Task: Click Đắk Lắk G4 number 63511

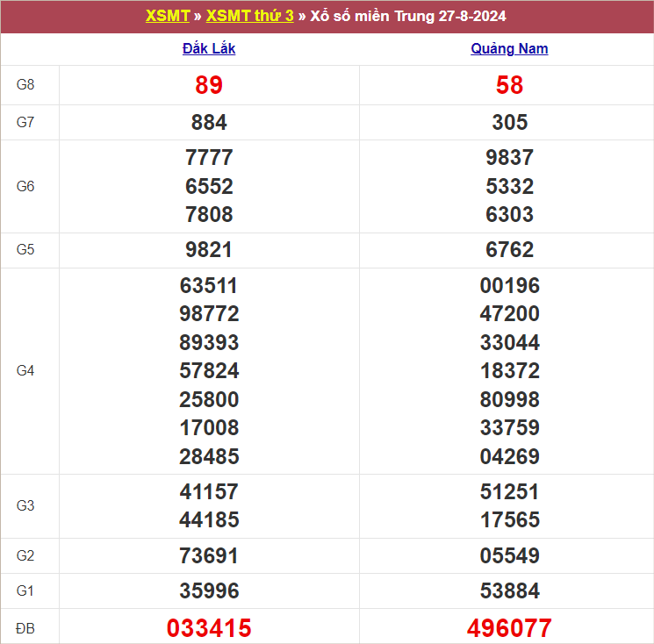Action: point(209,286)
